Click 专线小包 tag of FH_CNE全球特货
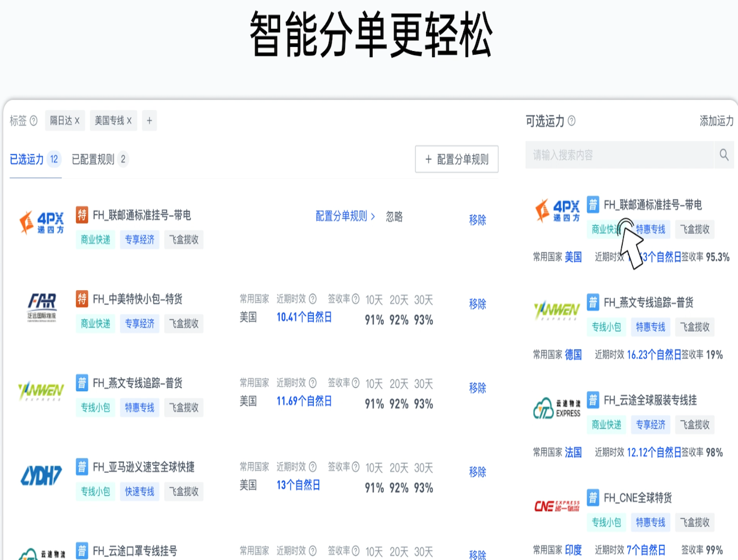The height and width of the screenshot is (560, 738). coord(606,522)
